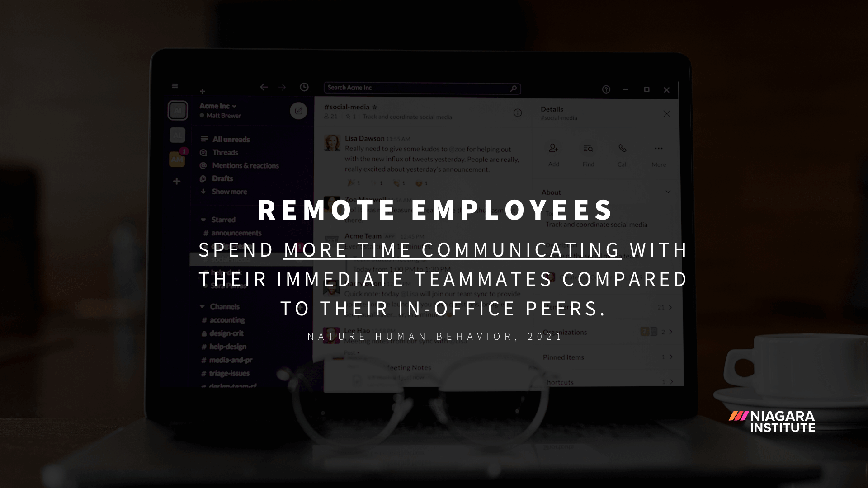Click the history navigation forward arrow
Viewport: 868px width, 488px height.
(x=283, y=88)
